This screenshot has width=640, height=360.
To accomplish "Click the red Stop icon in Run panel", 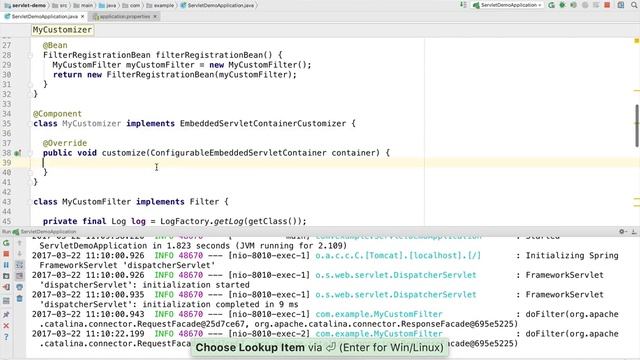I will tap(6, 254).
